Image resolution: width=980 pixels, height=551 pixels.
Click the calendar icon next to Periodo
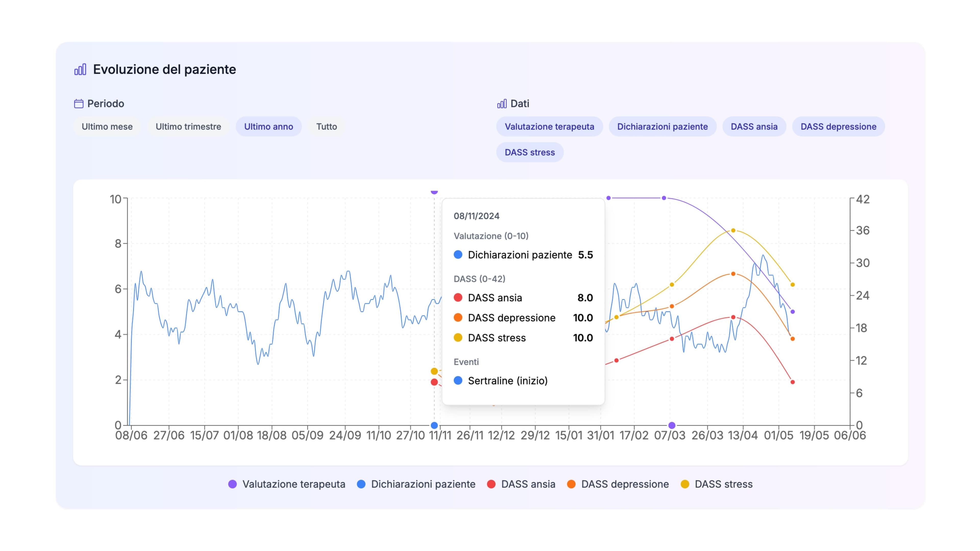(79, 103)
